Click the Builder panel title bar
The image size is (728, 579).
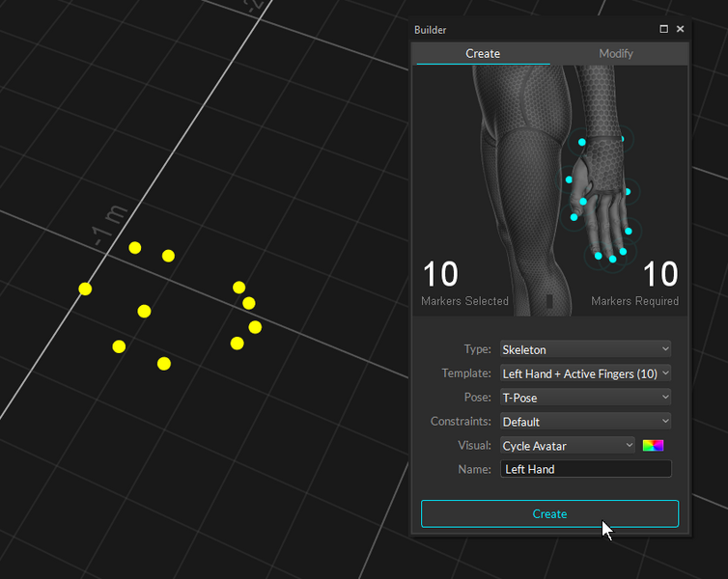tap(531, 30)
